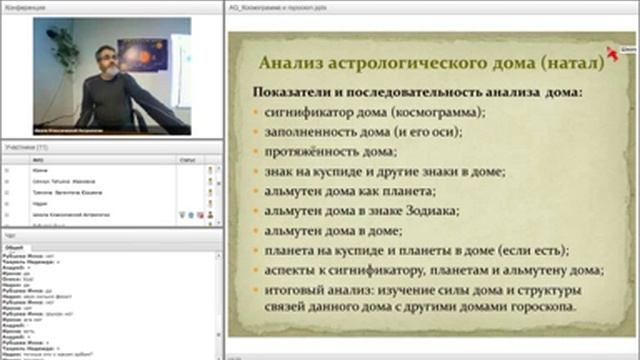Click slide title Анализ астрологического дома (натал)
The height and width of the screenshot is (360, 640).
[x=432, y=62]
